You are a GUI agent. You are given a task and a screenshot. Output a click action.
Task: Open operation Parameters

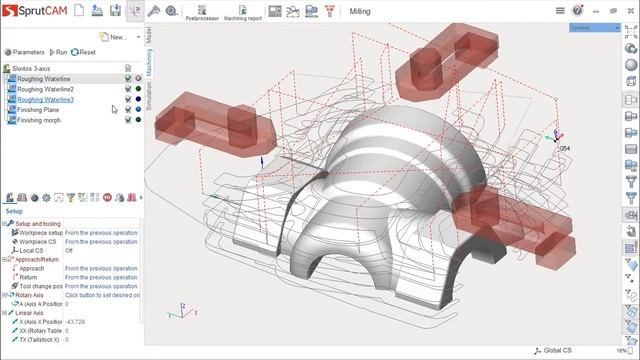tap(24, 52)
